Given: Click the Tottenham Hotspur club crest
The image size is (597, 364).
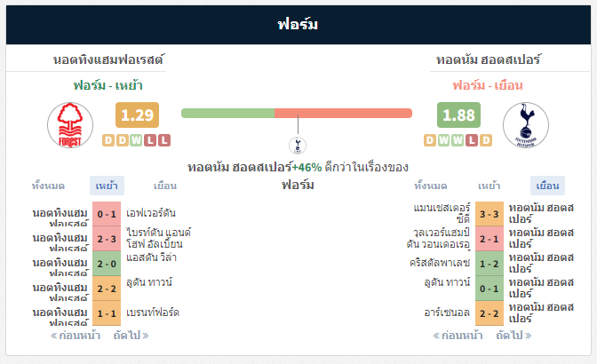Looking at the screenshot, I should pos(526,125).
